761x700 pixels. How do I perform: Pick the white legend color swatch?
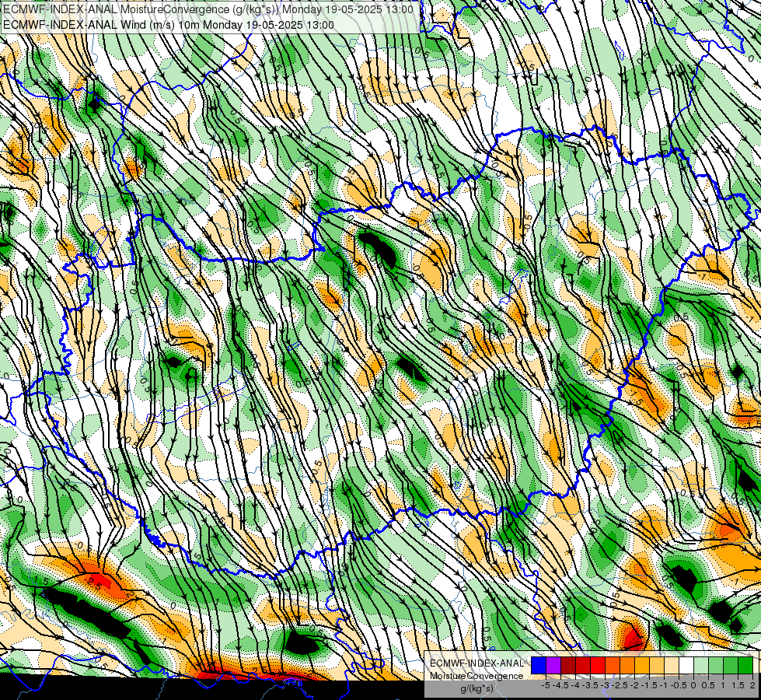(686, 665)
